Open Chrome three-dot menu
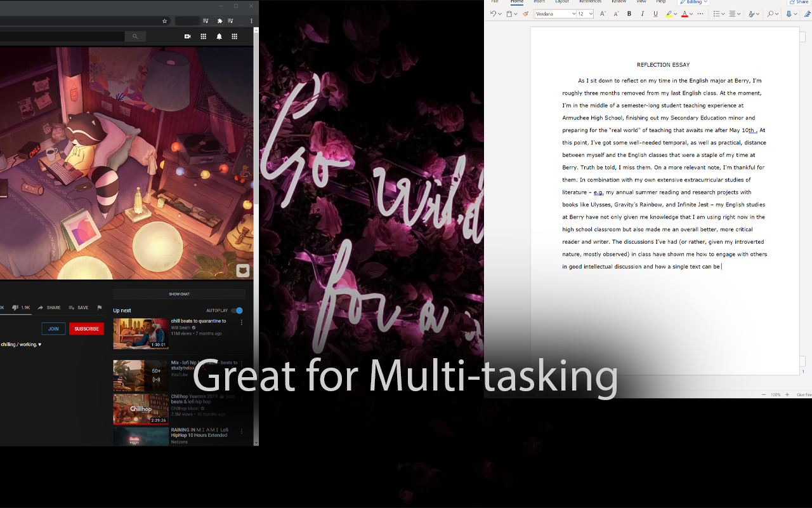The width and height of the screenshot is (812, 508). point(251,21)
